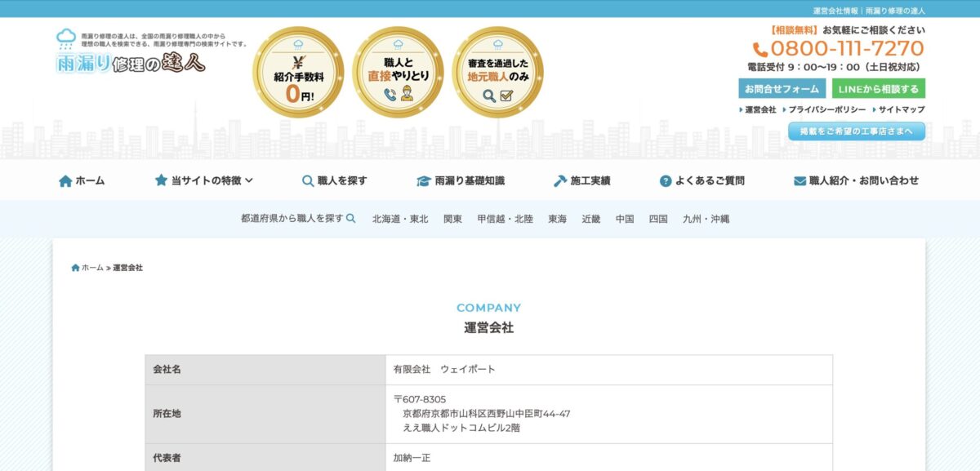Image resolution: width=980 pixels, height=471 pixels.
Task: Click the hammer icon beside 施工実績
Action: click(559, 181)
